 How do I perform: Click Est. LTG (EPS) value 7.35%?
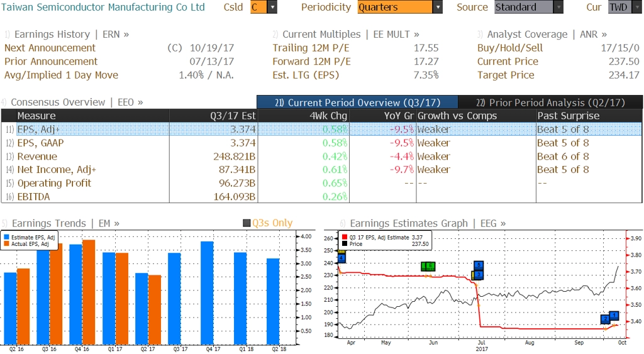pyautogui.click(x=426, y=75)
